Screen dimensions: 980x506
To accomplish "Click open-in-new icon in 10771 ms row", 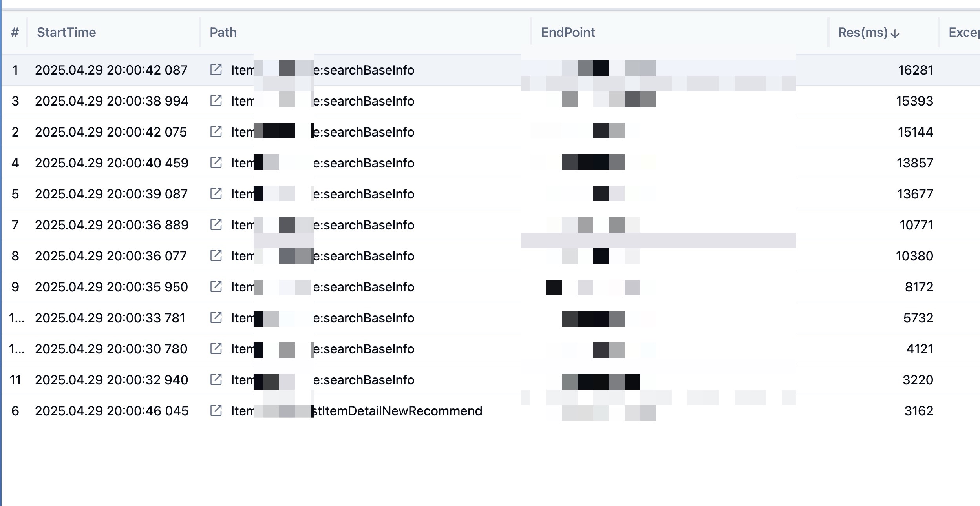I will (216, 225).
